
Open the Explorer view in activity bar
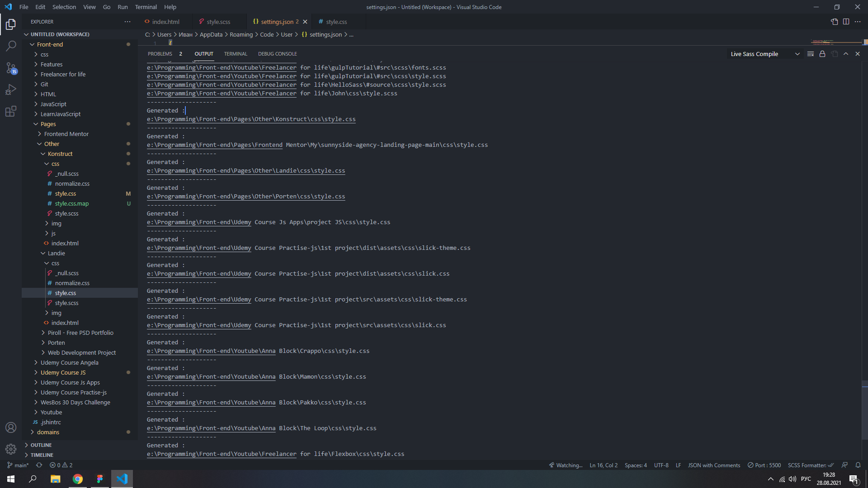(x=11, y=24)
